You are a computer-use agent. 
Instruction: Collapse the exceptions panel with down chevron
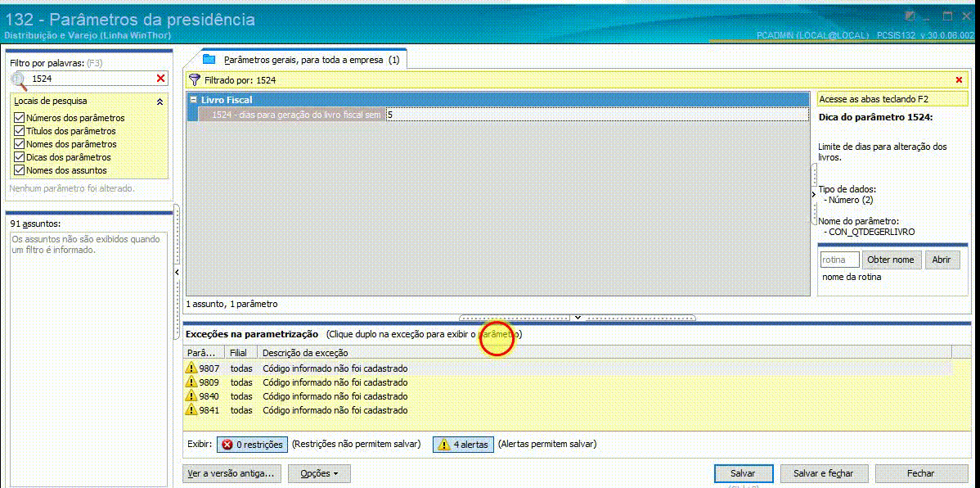(x=578, y=318)
